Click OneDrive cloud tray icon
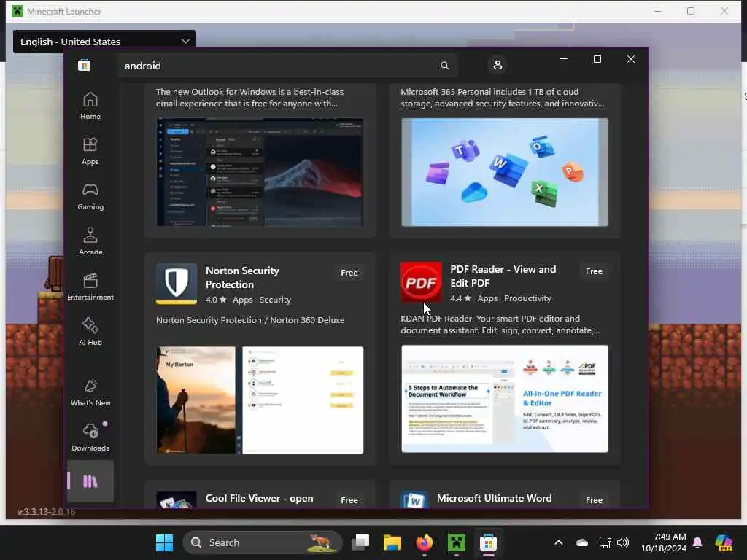This screenshot has width=747, height=560. 581,542
